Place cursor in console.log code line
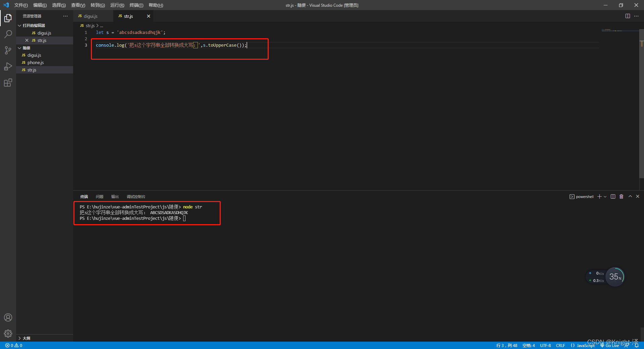This screenshot has height=349, width=644. [x=171, y=45]
